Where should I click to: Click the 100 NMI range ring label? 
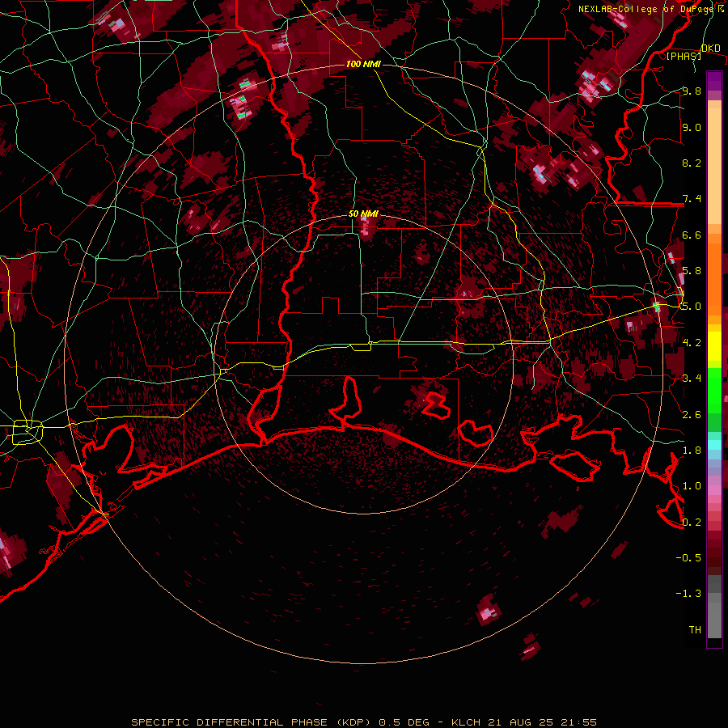[x=363, y=64]
